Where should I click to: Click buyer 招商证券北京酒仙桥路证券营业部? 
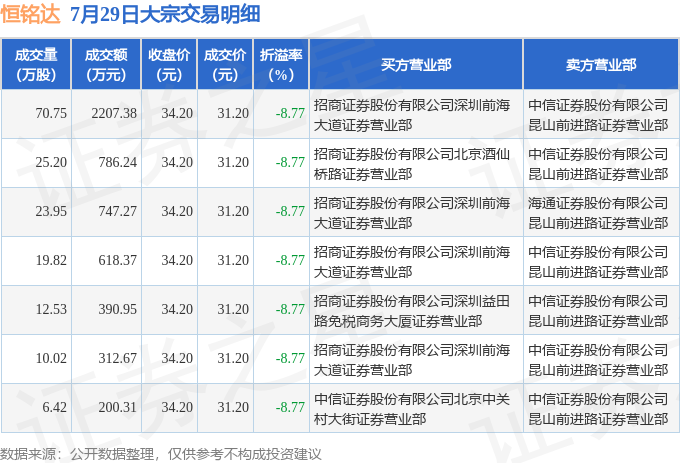(412, 164)
